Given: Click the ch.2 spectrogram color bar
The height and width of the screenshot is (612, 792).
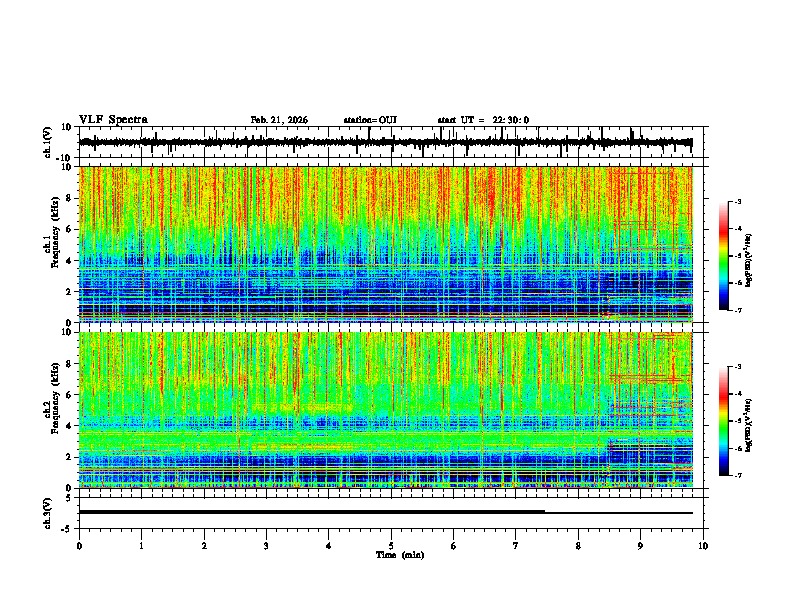Looking at the screenshot, I should tap(724, 421).
